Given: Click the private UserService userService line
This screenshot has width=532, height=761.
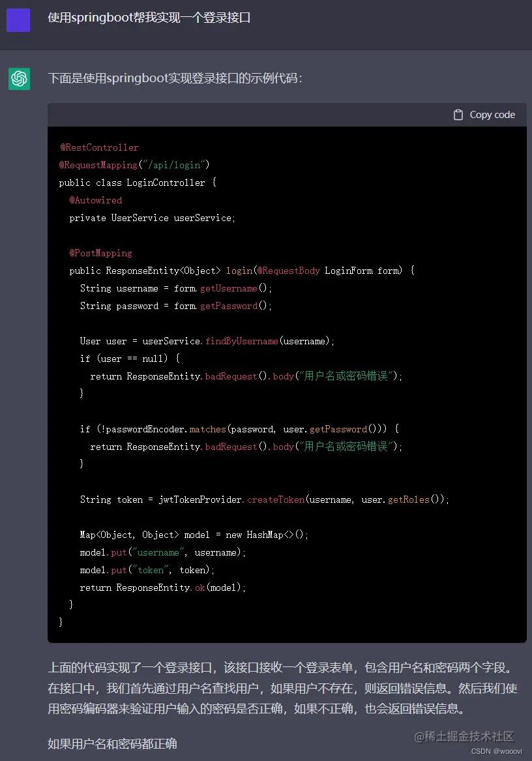Looking at the screenshot, I should pos(153,218).
